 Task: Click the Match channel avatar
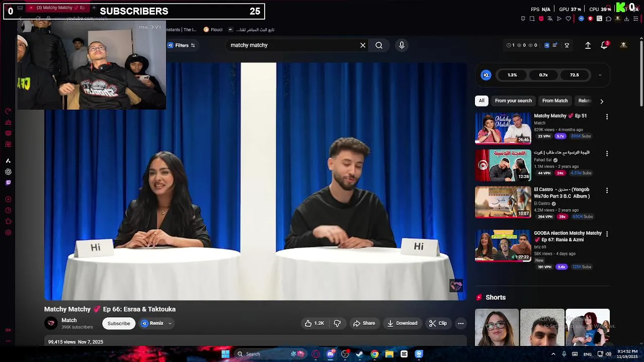[51, 323]
